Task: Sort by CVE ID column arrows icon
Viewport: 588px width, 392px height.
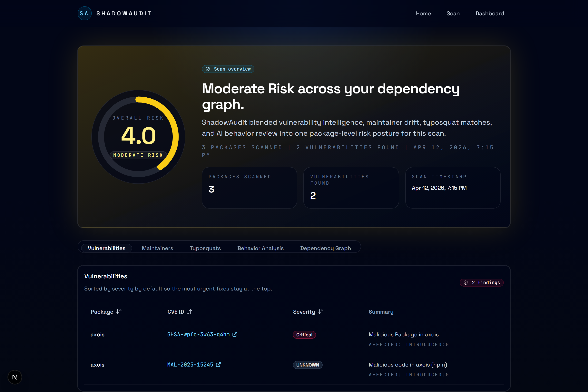Action: click(189, 312)
